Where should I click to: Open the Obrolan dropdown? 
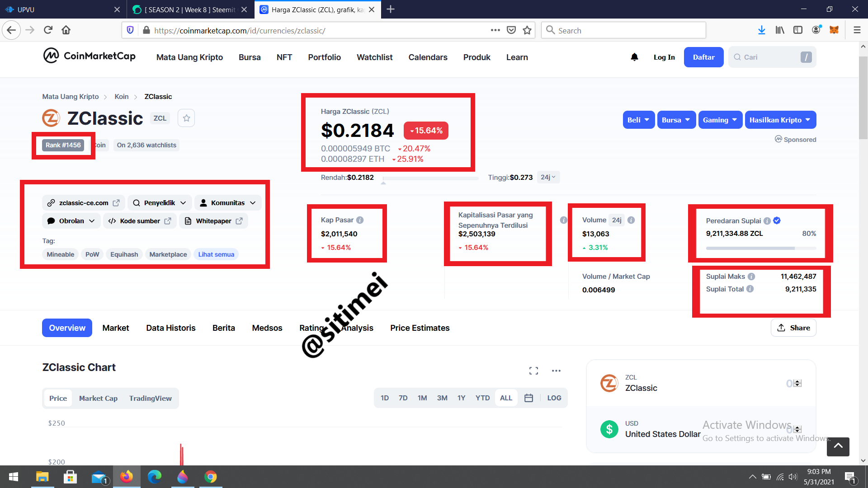71,221
